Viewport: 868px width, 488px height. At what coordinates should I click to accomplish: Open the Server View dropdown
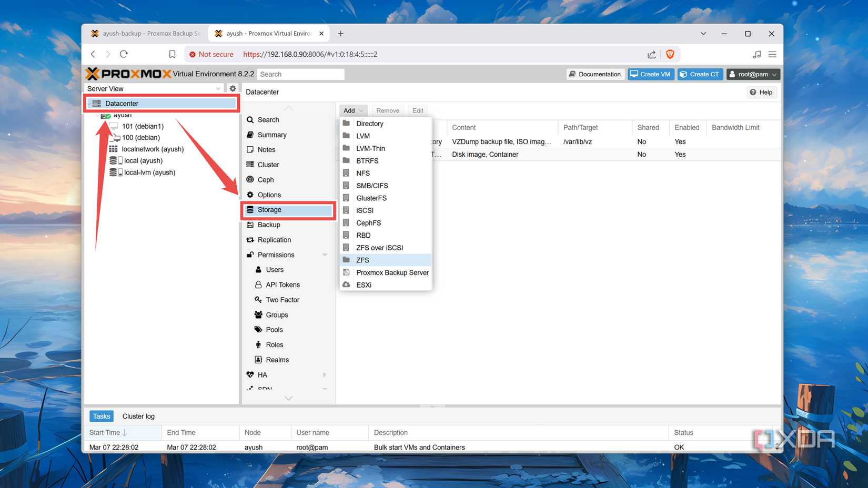pos(218,88)
